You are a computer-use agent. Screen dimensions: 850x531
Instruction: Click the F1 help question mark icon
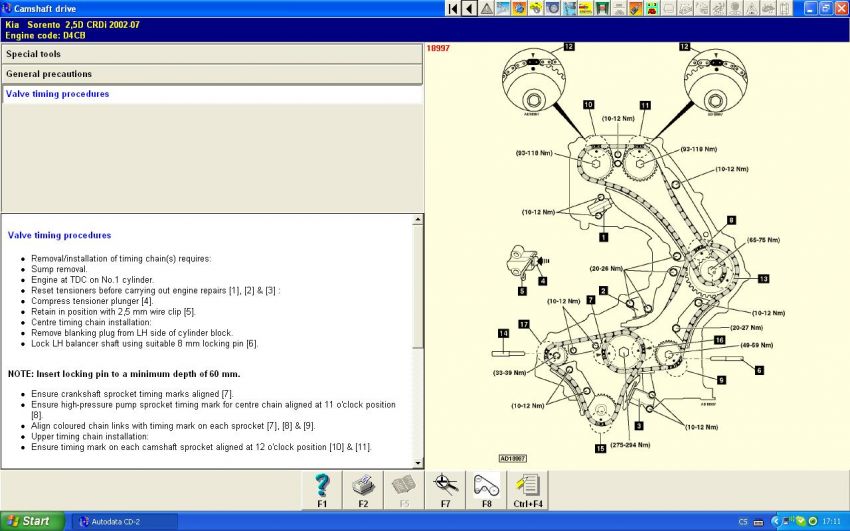point(322,491)
